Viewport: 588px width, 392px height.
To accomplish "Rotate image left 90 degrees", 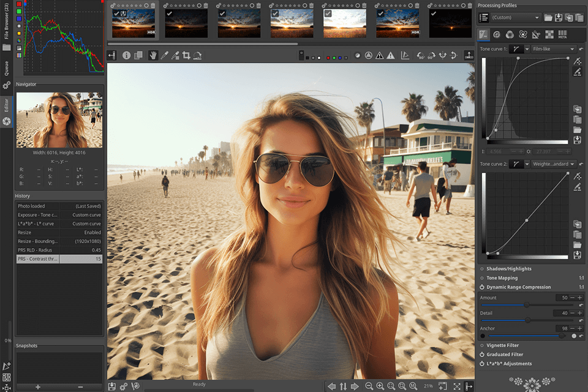I will (x=420, y=56).
